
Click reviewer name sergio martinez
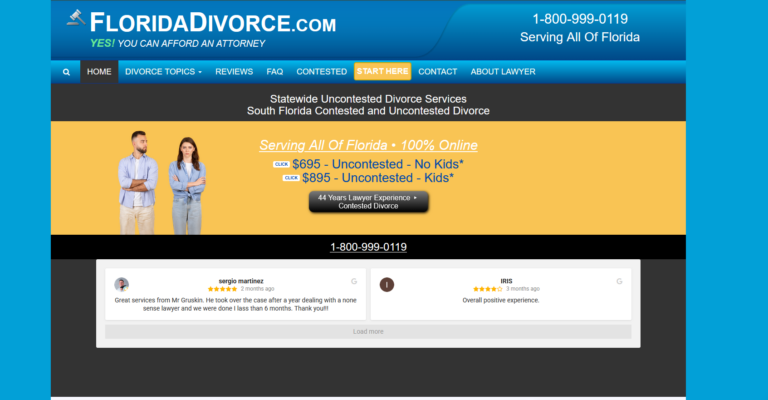241,281
